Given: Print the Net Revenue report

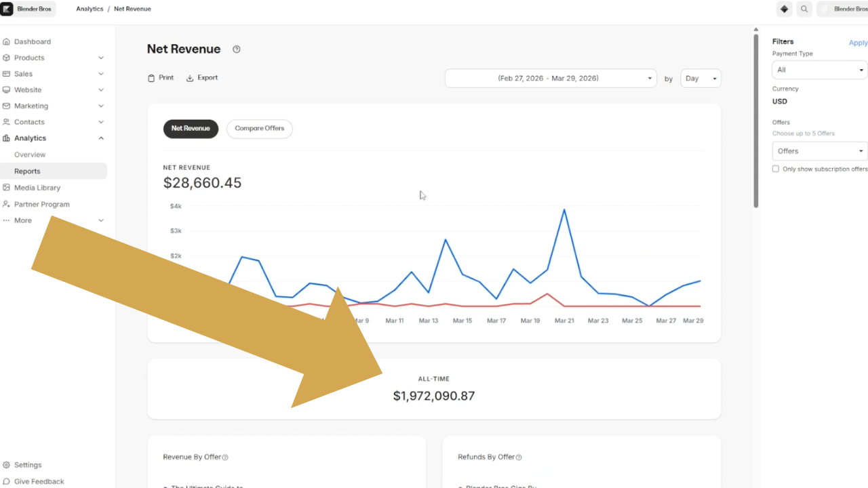Looking at the screenshot, I should [x=161, y=78].
